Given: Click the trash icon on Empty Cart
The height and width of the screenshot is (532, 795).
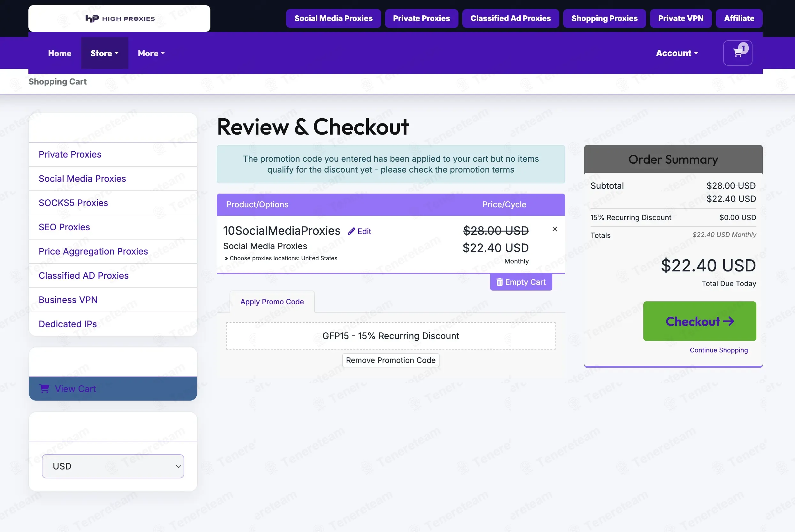Looking at the screenshot, I should [500, 282].
